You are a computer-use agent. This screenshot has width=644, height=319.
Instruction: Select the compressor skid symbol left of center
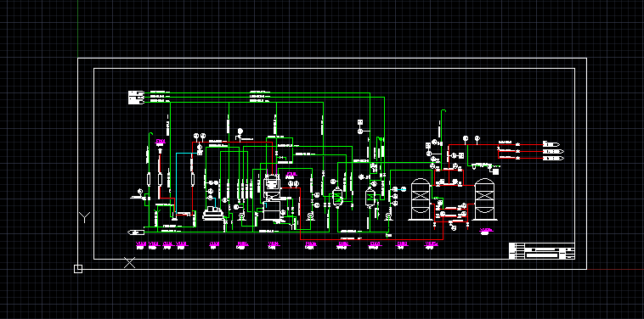tap(212, 214)
